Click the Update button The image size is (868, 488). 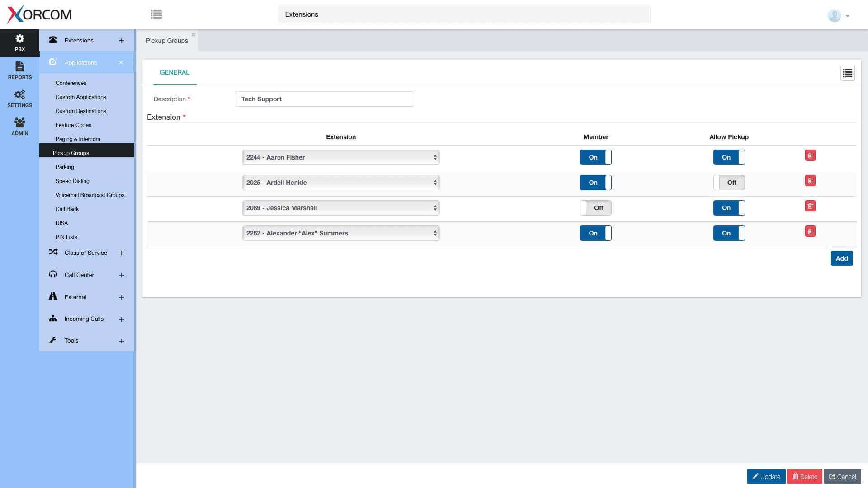coord(766,477)
